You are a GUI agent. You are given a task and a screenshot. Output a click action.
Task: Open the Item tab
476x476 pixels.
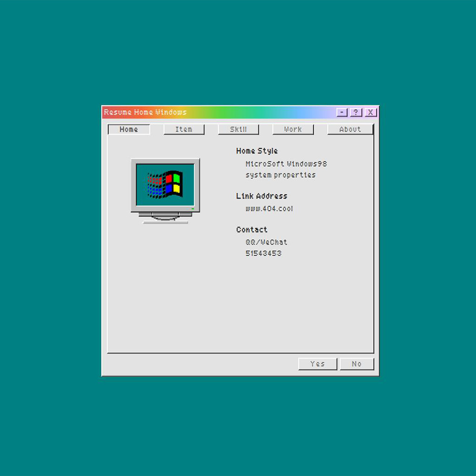click(184, 129)
